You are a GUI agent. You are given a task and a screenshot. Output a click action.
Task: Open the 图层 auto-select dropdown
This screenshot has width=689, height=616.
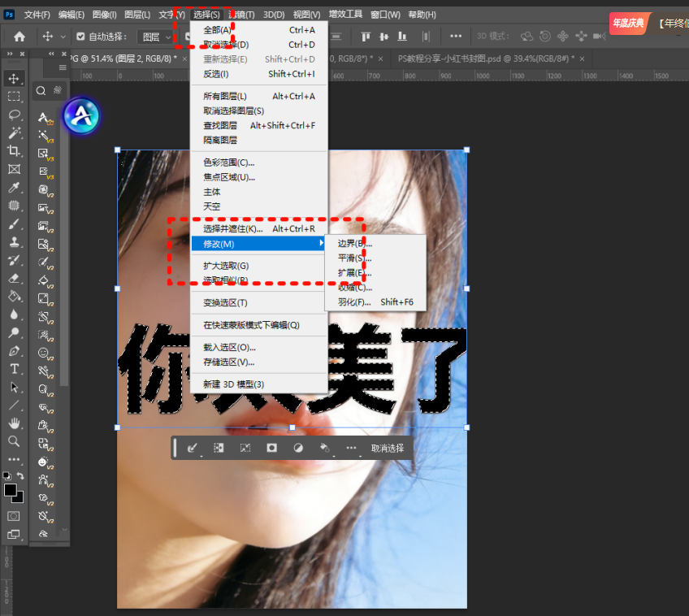pyautogui.click(x=157, y=37)
